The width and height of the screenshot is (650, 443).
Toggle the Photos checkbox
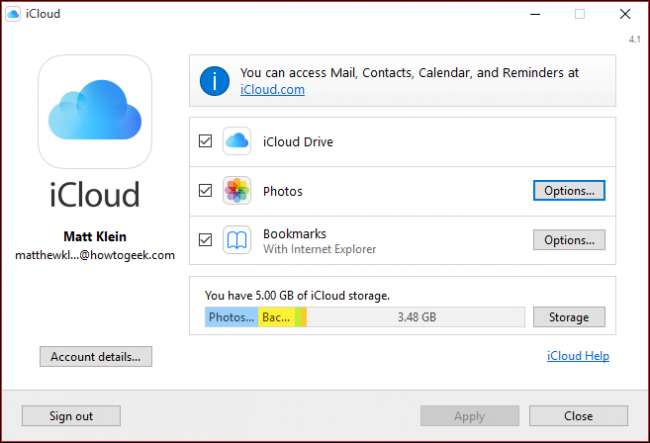click(206, 190)
